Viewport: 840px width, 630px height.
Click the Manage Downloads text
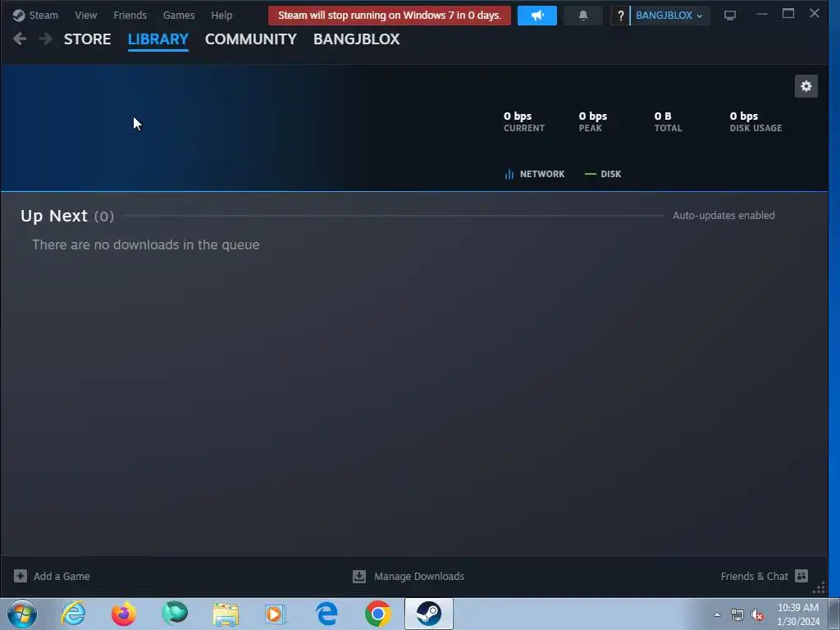[419, 577]
